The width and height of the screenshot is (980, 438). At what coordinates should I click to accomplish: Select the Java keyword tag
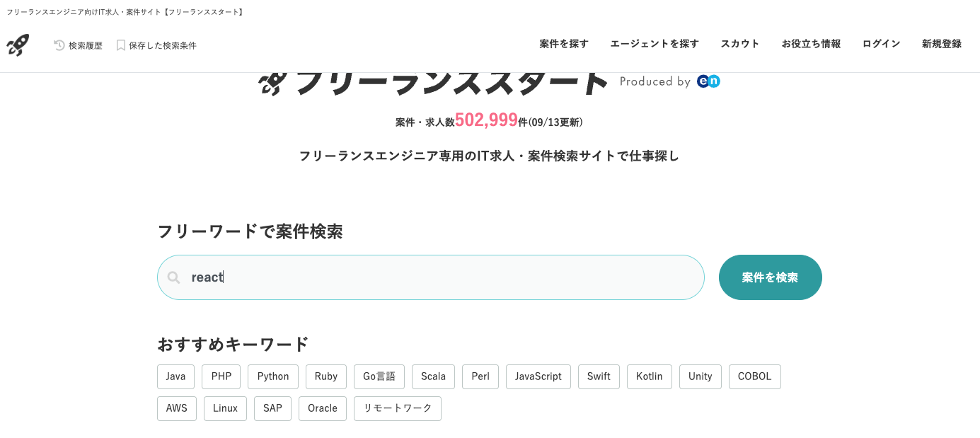pyautogui.click(x=175, y=376)
